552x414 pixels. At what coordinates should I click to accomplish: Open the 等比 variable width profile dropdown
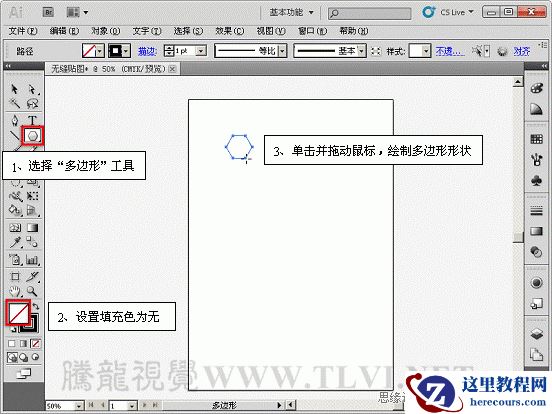click(282, 51)
